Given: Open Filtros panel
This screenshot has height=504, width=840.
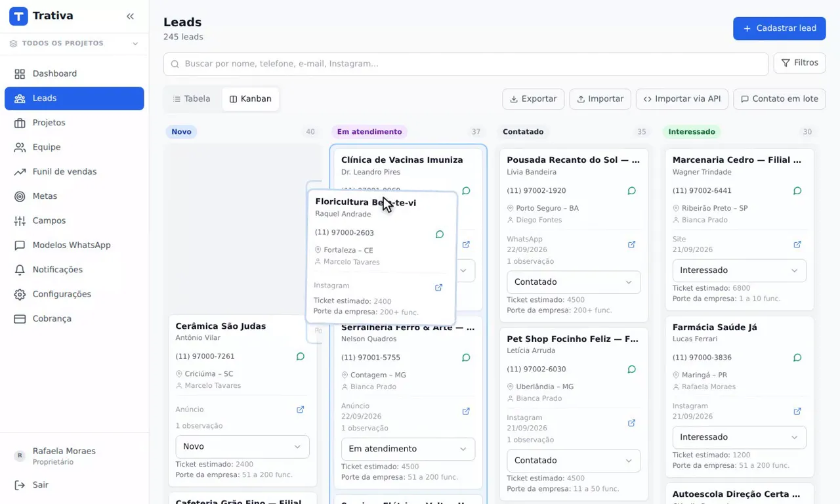Looking at the screenshot, I should point(799,63).
